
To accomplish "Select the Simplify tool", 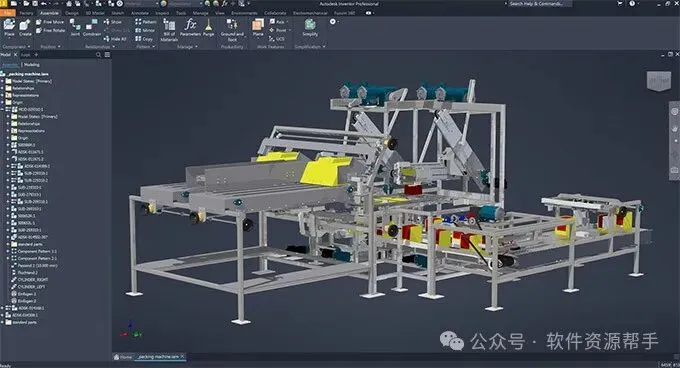I will (310, 27).
